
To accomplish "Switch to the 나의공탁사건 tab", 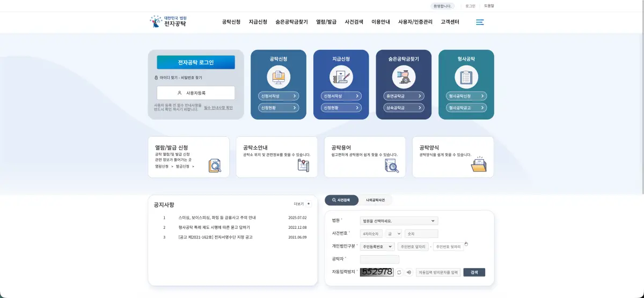I will [x=375, y=200].
